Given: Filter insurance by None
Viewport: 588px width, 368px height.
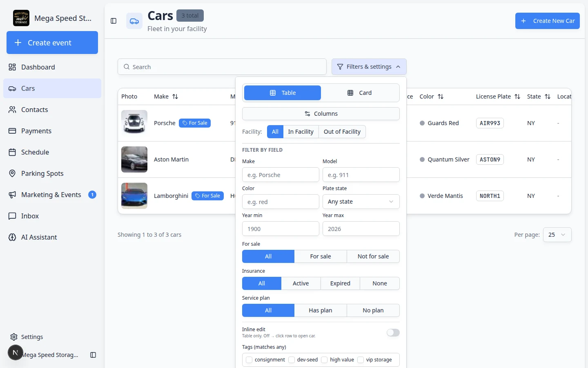Looking at the screenshot, I should [380, 283].
